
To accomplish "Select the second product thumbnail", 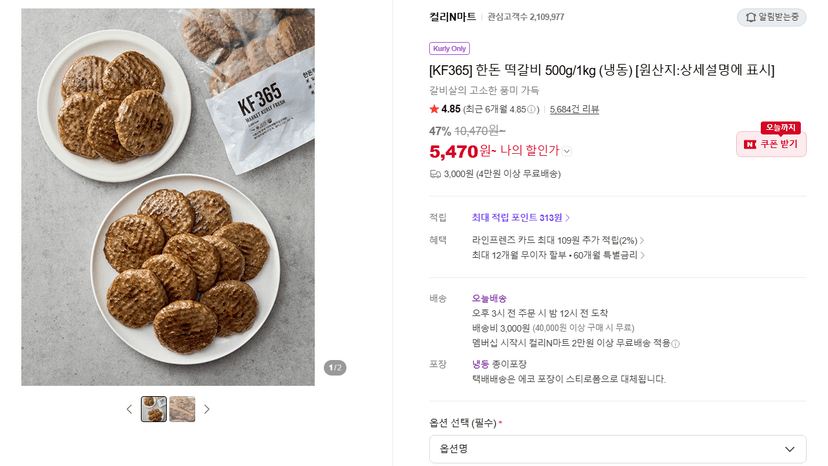I will (x=182, y=409).
